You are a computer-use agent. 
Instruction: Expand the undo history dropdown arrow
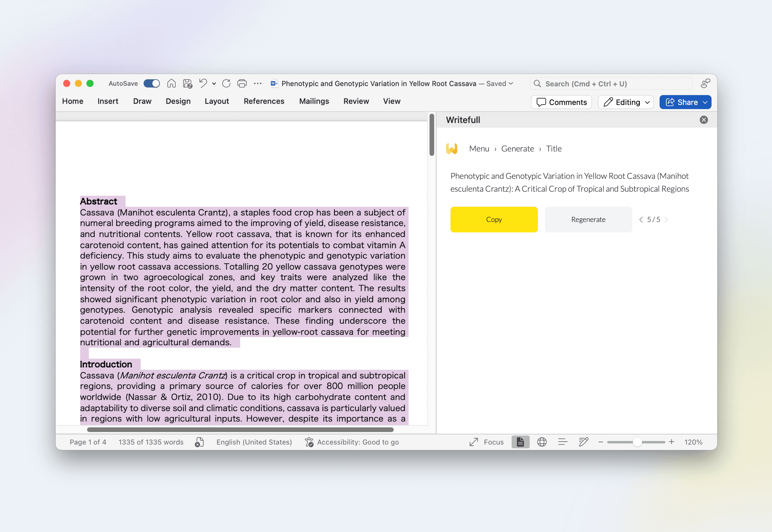click(214, 84)
